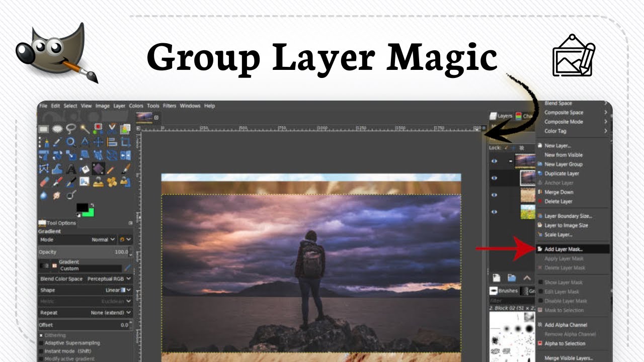
Task: Enable Instant mode (Shift) checkbox
Action: point(41,351)
